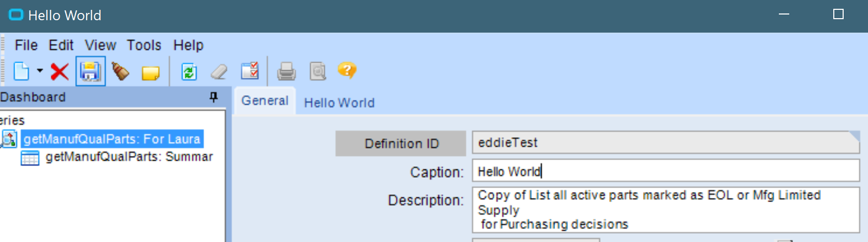This screenshot has height=242, width=868.
Task: Click into the Caption text field
Action: [666, 171]
